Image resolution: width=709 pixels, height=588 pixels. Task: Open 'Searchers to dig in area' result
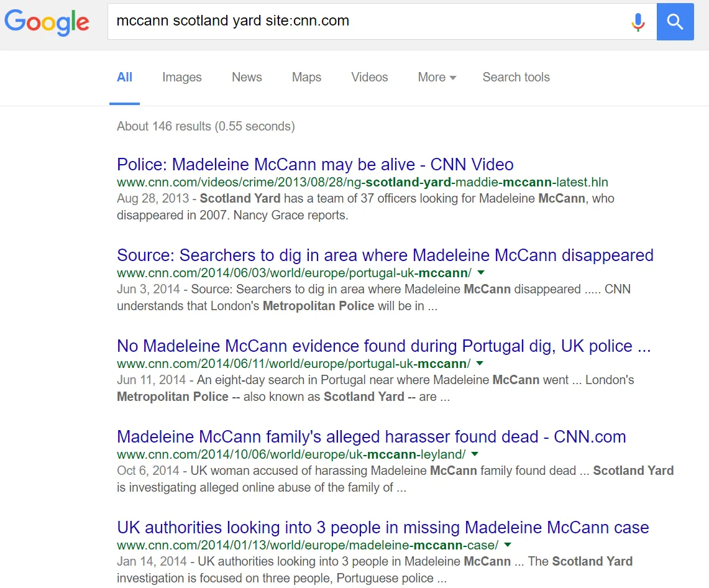click(x=385, y=255)
